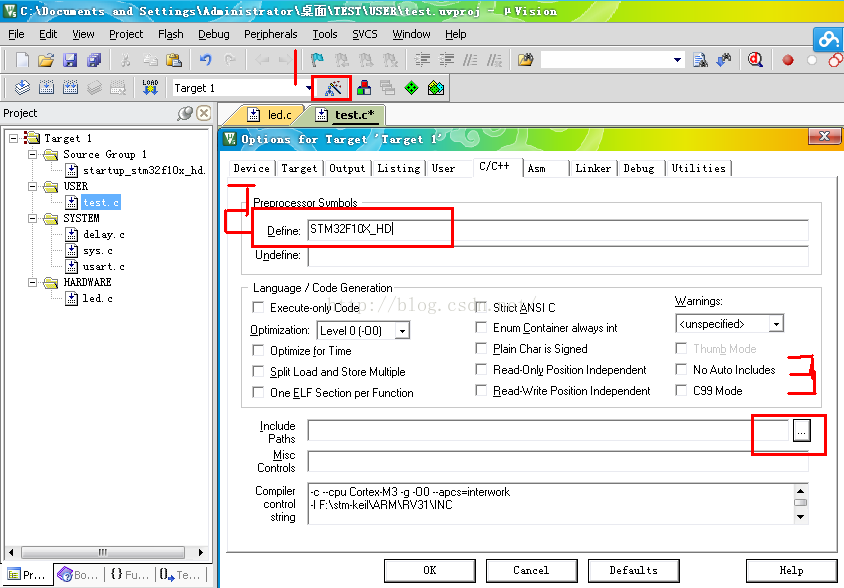Collapse the Target 1 tree node

tap(14, 138)
